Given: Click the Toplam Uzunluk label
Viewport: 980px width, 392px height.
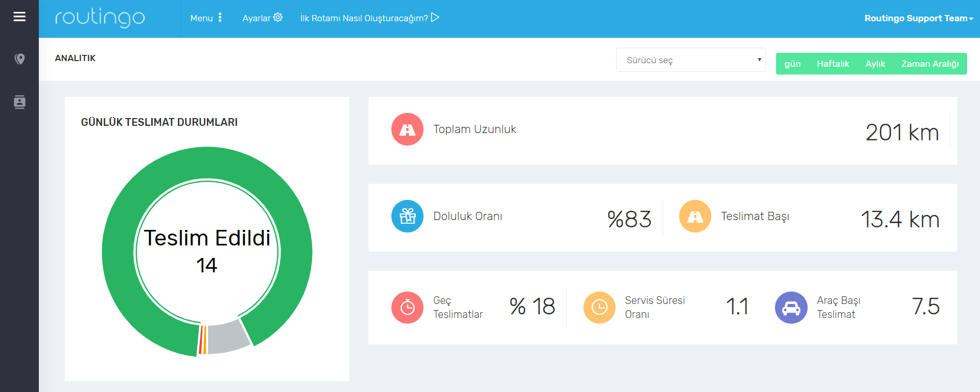Looking at the screenshot, I should (x=475, y=129).
